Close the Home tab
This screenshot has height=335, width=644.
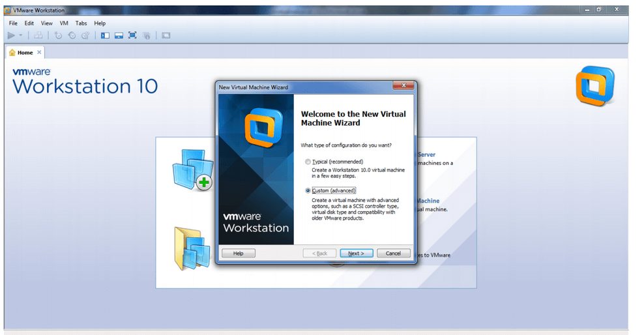pos(39,52)
